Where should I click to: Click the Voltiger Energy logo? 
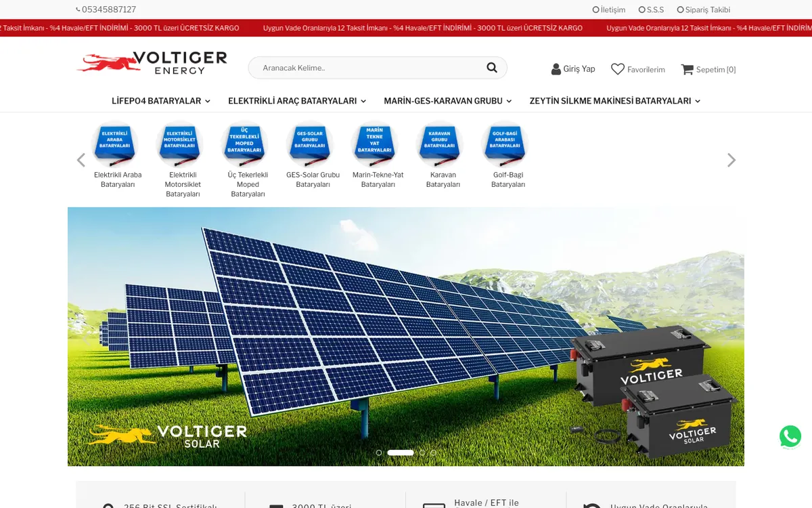click(152, 63)
